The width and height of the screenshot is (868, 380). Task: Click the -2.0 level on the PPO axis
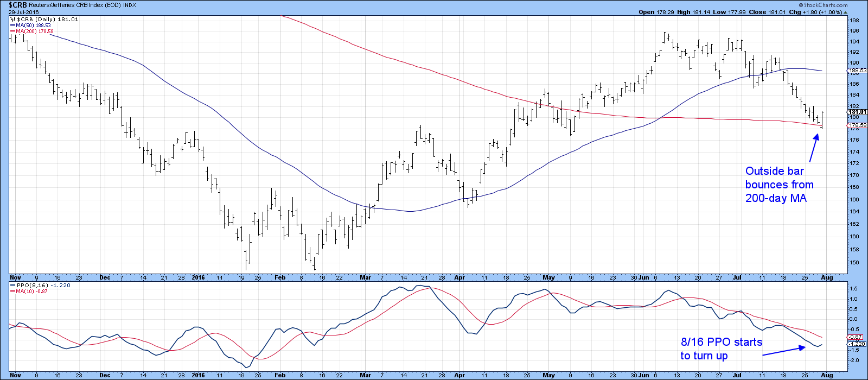click(x=854, y=360)
